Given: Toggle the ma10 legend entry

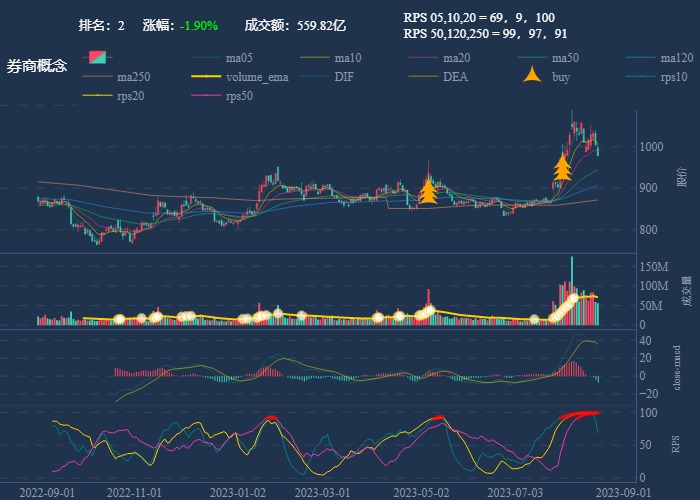Looking at the screenshot, I should pos(317,58).
